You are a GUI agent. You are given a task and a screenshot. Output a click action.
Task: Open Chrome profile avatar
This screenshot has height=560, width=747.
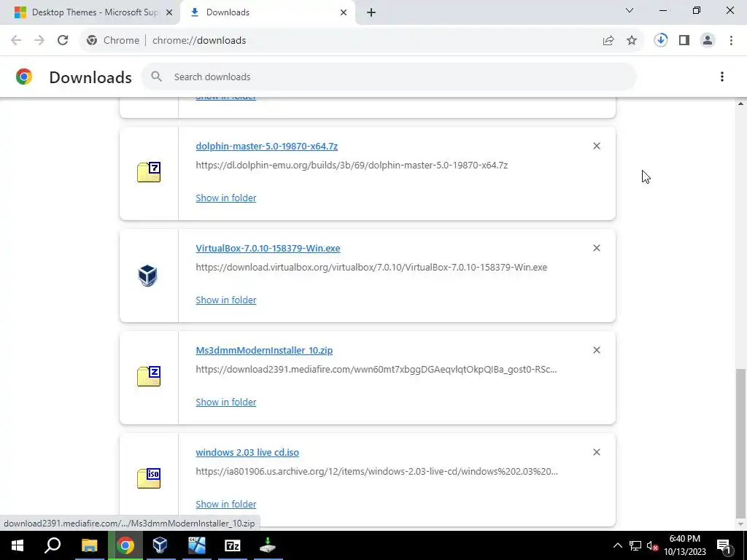708,41
